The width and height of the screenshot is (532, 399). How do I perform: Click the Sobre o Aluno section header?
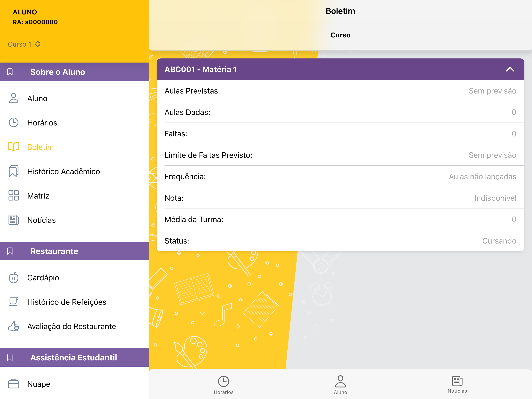click(74, 72)
